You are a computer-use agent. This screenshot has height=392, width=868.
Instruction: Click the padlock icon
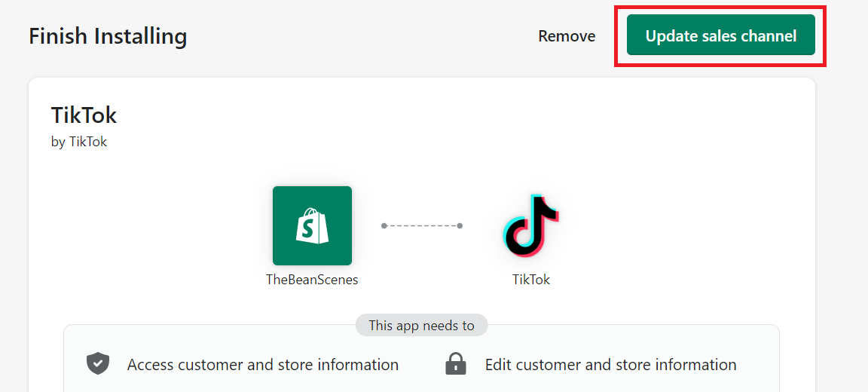(456, 364)
